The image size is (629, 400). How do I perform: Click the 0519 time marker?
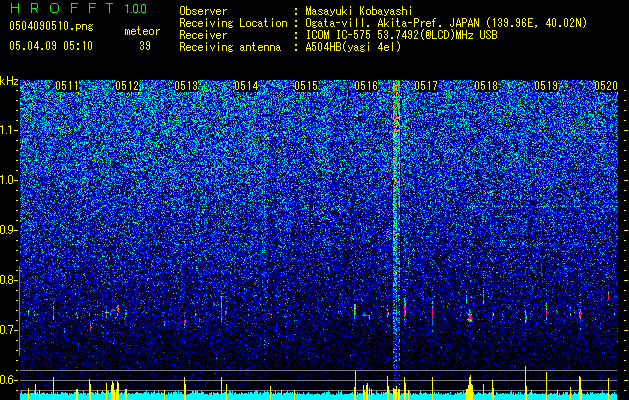[x=546, y=86]
